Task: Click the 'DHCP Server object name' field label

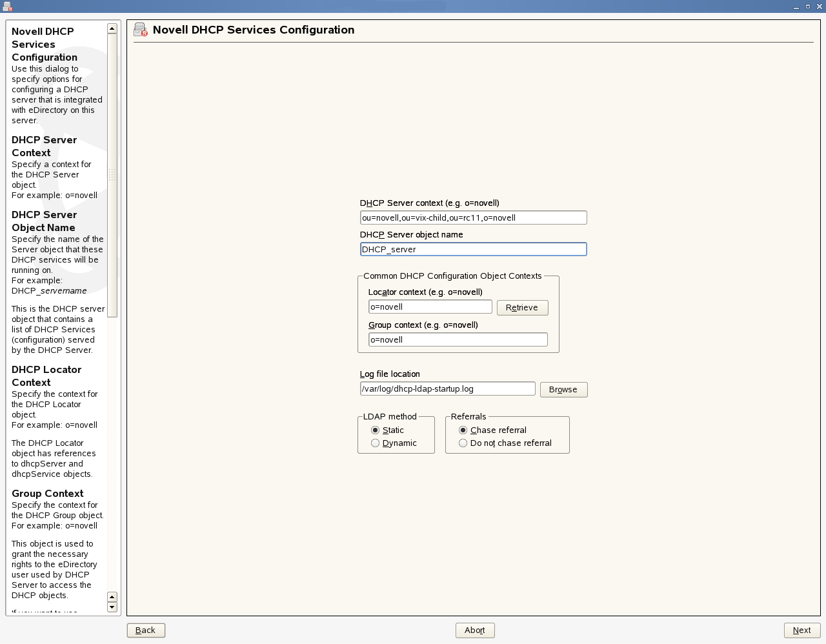Action: pyautogui.click(x=412, y=235)
